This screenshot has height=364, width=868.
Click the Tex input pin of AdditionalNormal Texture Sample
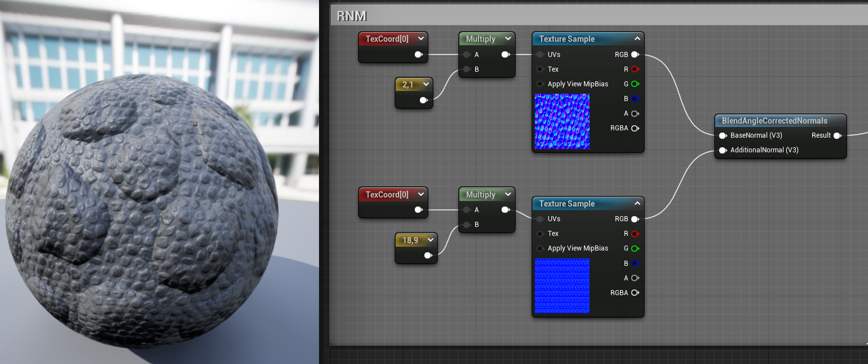click(x=540, y=234)
